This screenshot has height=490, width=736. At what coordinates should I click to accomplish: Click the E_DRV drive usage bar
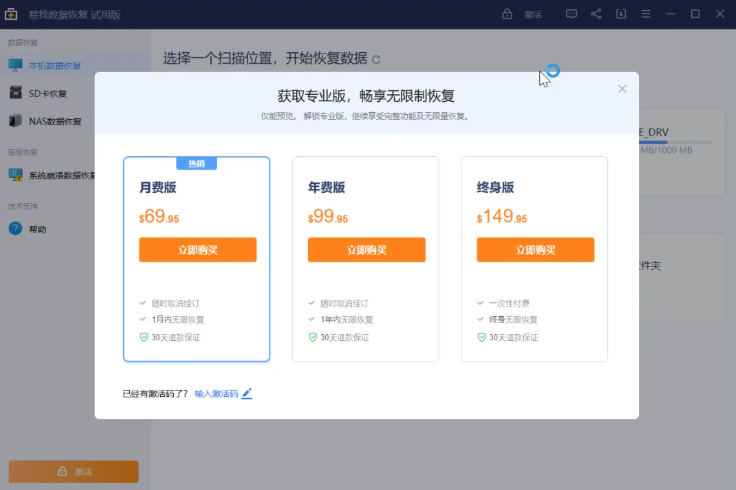[676, 142]
